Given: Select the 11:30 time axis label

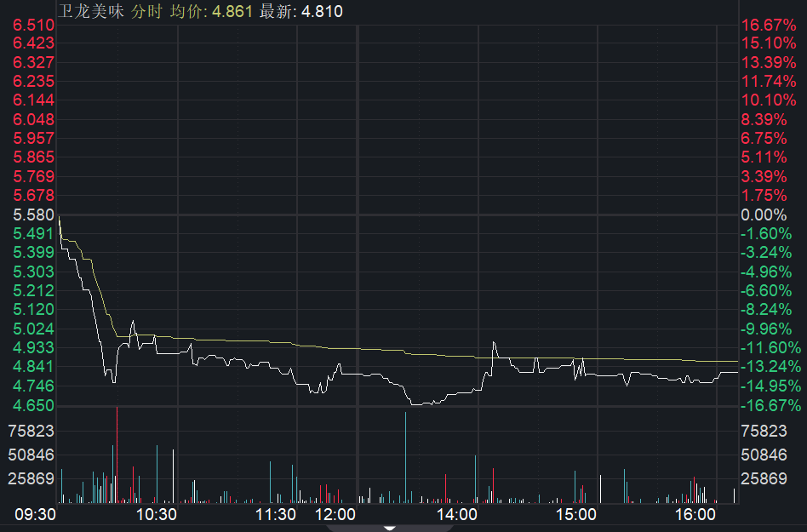Looking at the screenshot, I should 276,515.
